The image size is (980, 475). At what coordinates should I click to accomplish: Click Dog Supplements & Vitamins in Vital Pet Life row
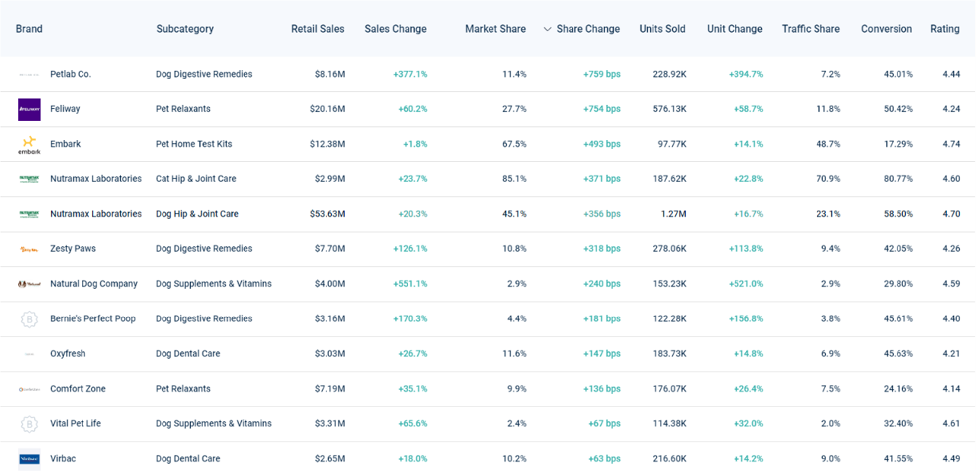214,423
